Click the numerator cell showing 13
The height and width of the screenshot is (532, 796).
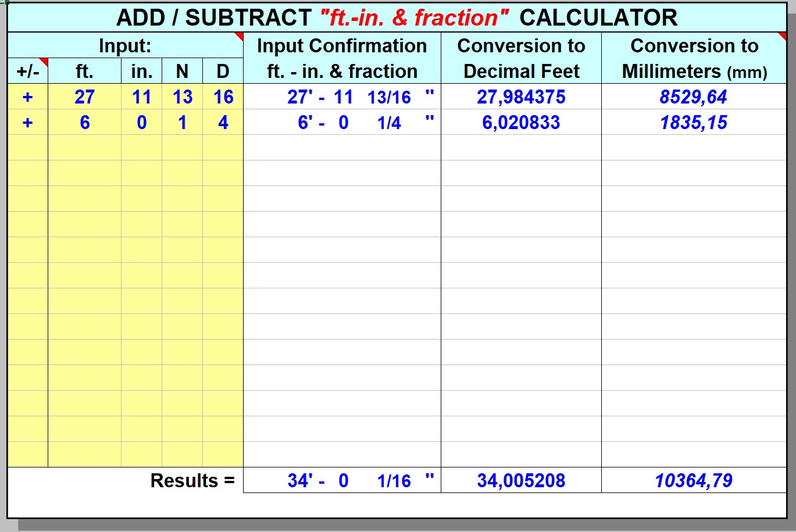coord(182,97)
